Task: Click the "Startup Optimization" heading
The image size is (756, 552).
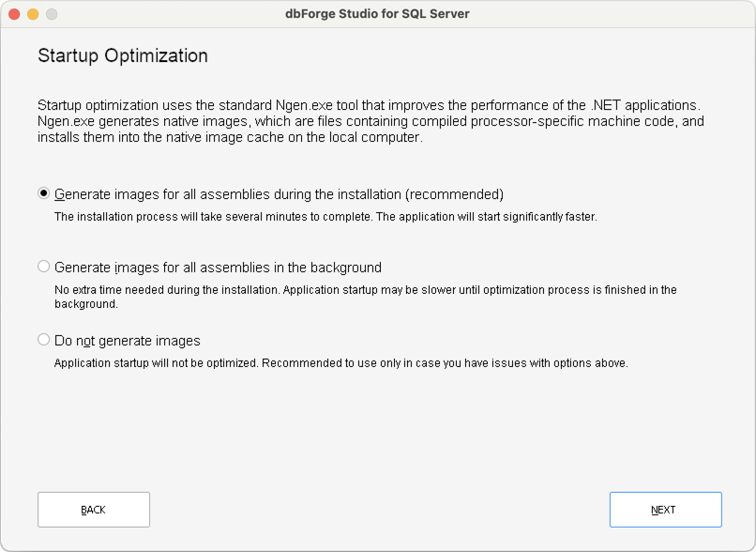Action: tap(120, 56)
